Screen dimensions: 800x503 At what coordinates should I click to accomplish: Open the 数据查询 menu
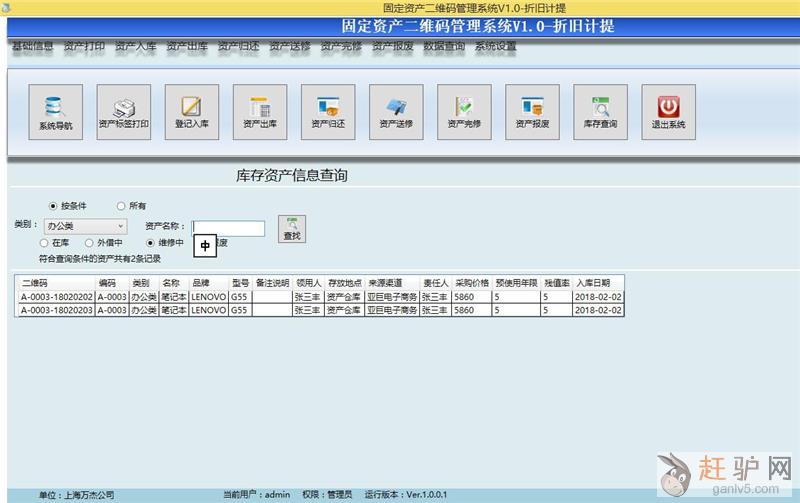443,46
